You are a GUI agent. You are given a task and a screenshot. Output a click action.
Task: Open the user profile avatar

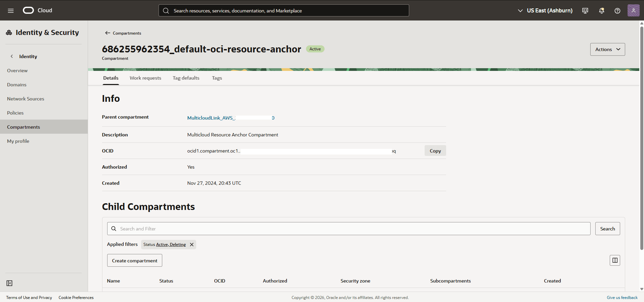click(634, 10)
